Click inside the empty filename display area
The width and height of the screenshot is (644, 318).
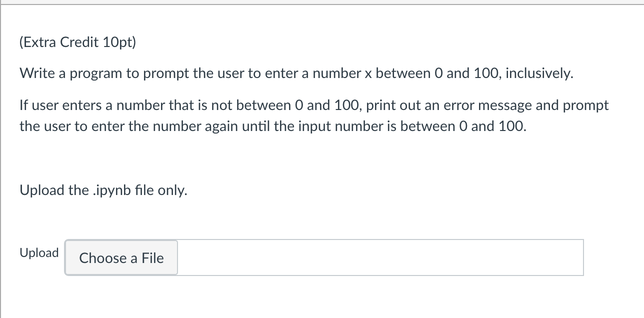[x=380, y=257]
